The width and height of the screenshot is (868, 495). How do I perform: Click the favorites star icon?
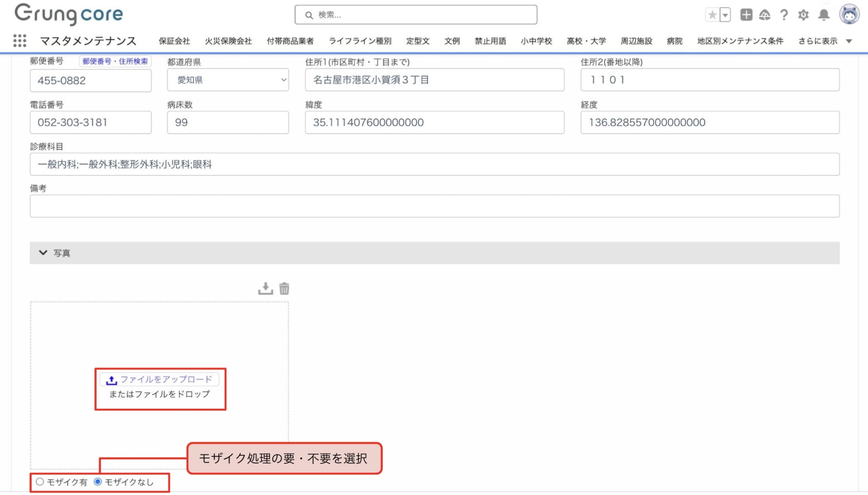pyautogui.click(x=712, y=15)
